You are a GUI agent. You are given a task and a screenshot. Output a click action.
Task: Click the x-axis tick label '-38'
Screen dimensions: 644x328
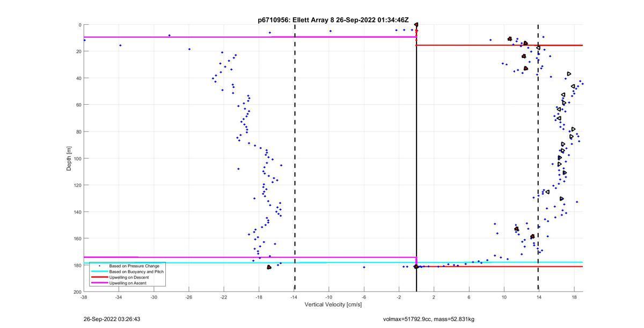(x=84, y=297)
